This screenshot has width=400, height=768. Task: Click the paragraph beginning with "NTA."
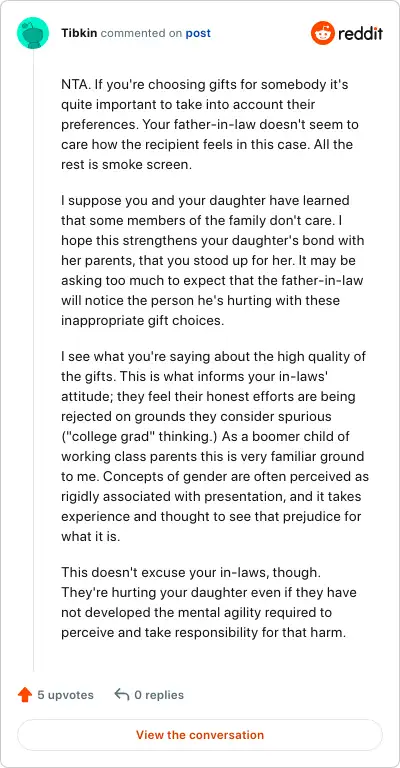pyautogui.click(x=210, y=125)
